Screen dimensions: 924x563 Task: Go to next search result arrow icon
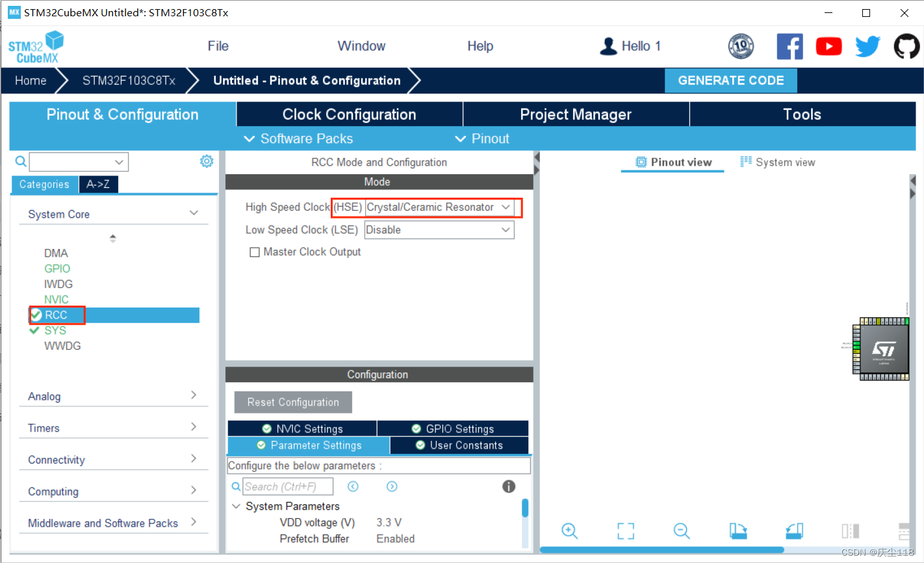(x=392, y=486)
